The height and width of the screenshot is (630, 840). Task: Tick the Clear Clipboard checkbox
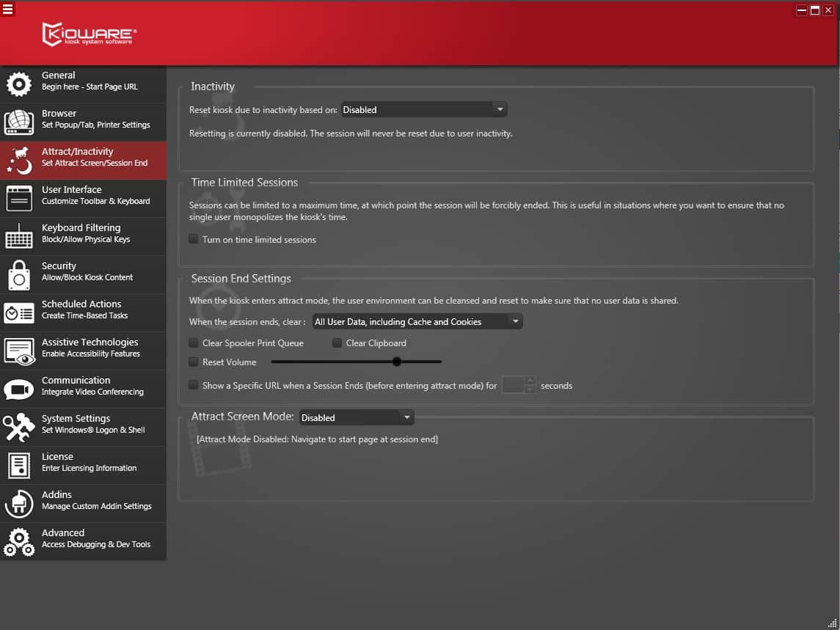[x=337, y=343]
